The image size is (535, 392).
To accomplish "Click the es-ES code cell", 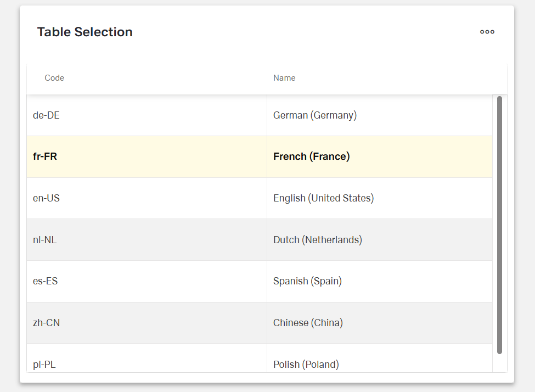I will click(x=46, y=281).
